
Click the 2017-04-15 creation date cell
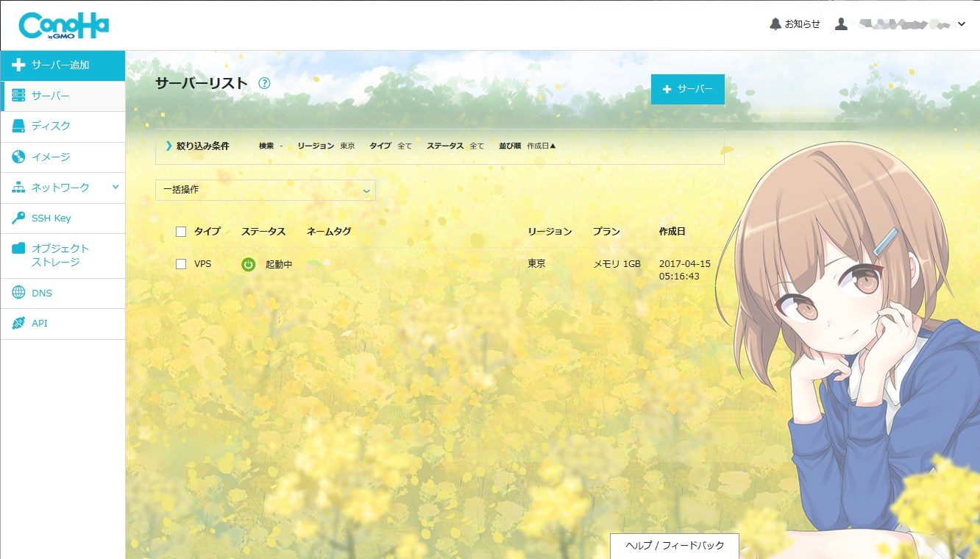click(684, 270)
